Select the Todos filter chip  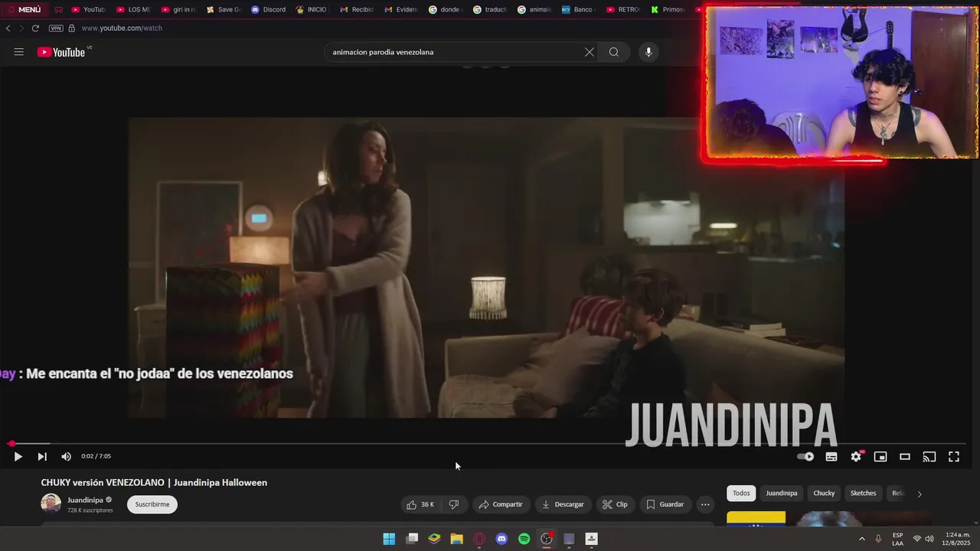(x=741, y=494)
